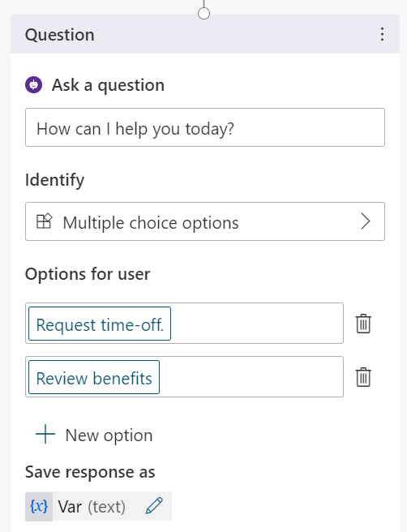
Task: Delete the Review benefits option
Action: 363,376
